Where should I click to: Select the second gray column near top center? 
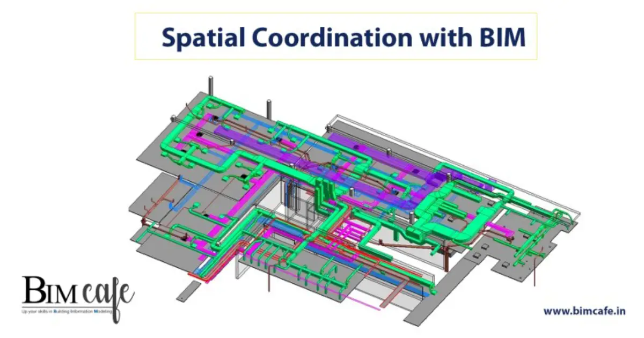click(x=267, y=108)
